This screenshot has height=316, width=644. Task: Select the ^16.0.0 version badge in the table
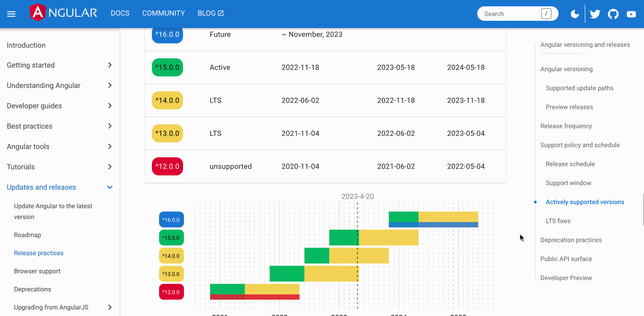pyautogui.click(x=167, y=34)
